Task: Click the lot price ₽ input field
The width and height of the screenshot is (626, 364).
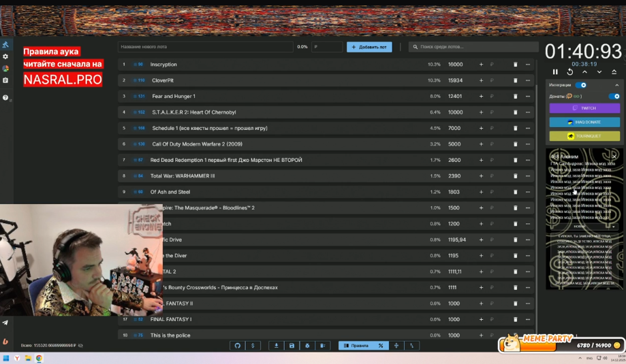Action: [327, 47]
